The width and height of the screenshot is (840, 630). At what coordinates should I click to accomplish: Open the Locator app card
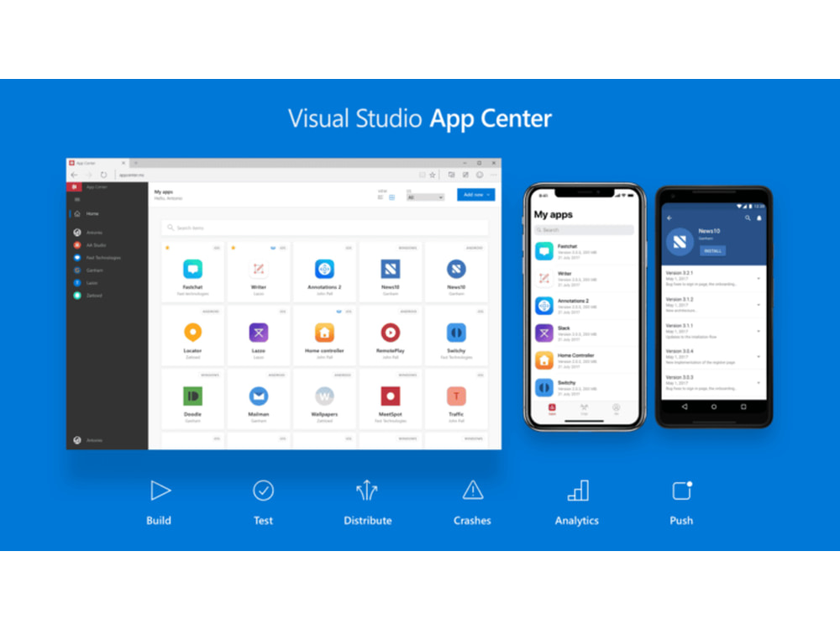(x=193, y=335)
